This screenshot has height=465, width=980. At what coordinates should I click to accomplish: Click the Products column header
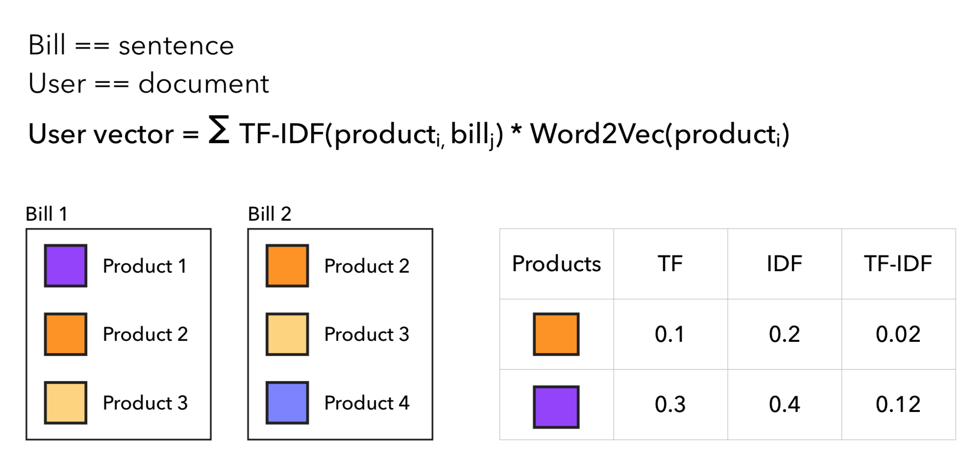click(x=556, y=264)
